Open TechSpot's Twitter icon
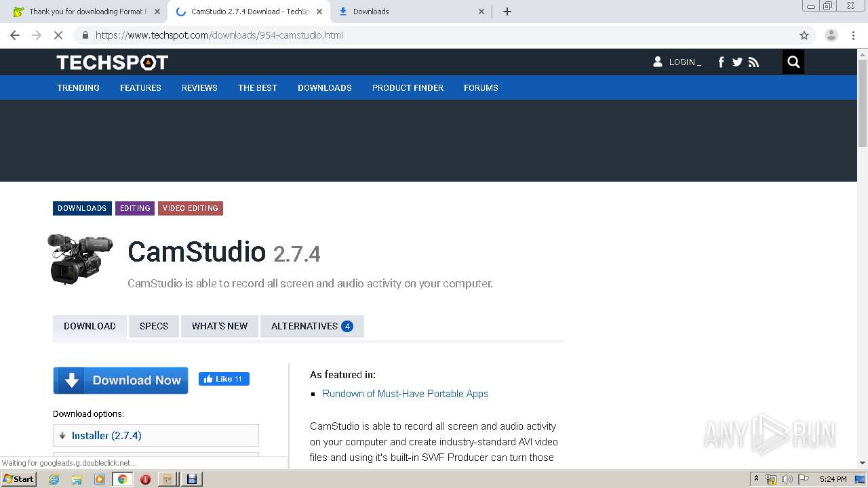The width and height of the screenshot is (868, 488). click(737, 62)
